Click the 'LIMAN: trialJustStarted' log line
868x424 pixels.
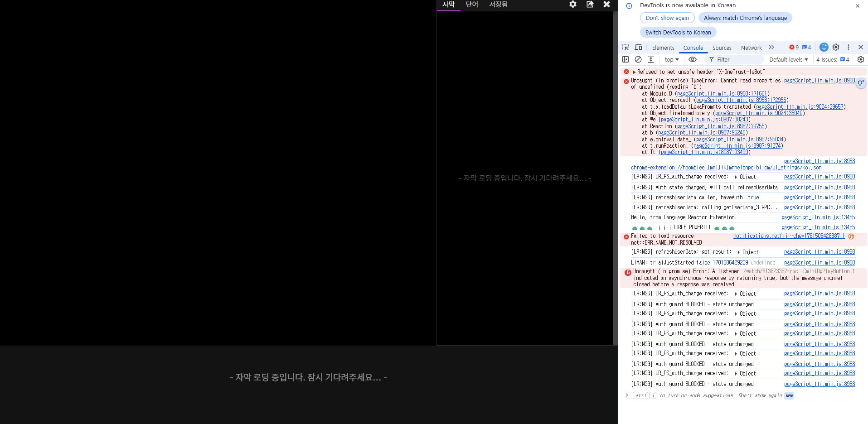pyautogui.click(x=703, y=262)
